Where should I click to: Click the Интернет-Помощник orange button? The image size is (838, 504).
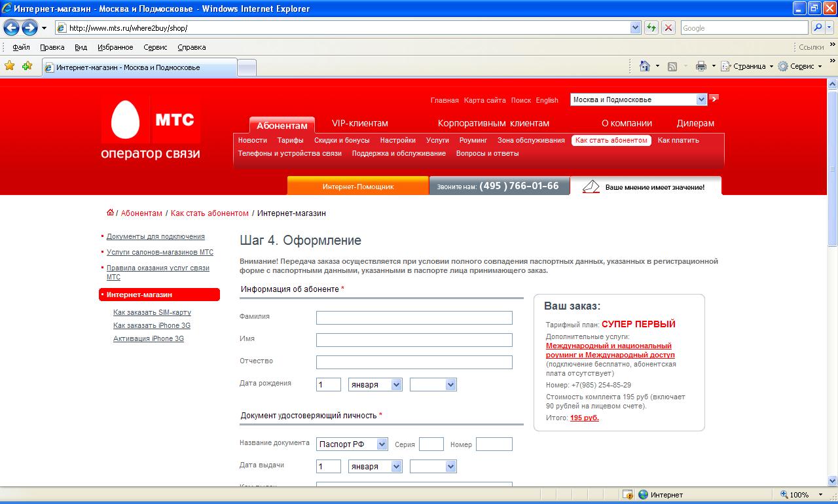[357, 187]
